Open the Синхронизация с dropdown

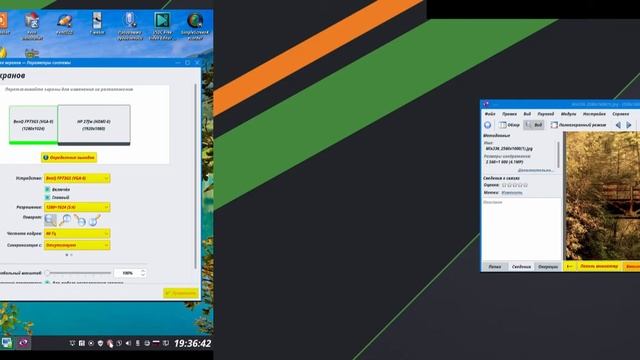[77, 245]
